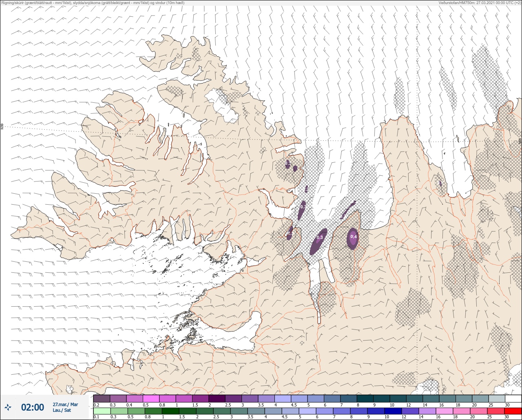Screen dimensions: 522x420
Task: Click the 'Veðurstofan/HM750m' timestamp text
Action: click(480, 2)
